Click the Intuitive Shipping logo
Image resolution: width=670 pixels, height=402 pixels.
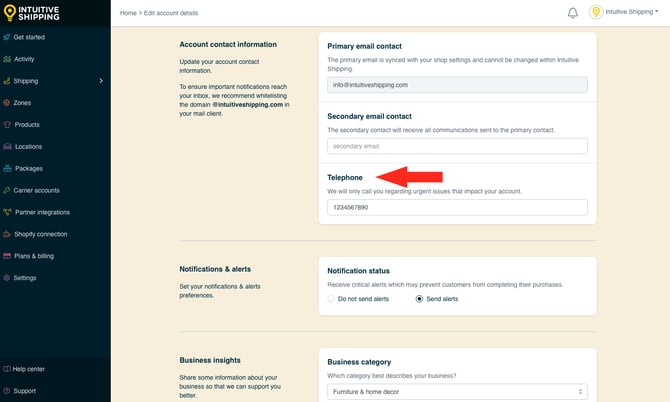(x=38, y=13)
